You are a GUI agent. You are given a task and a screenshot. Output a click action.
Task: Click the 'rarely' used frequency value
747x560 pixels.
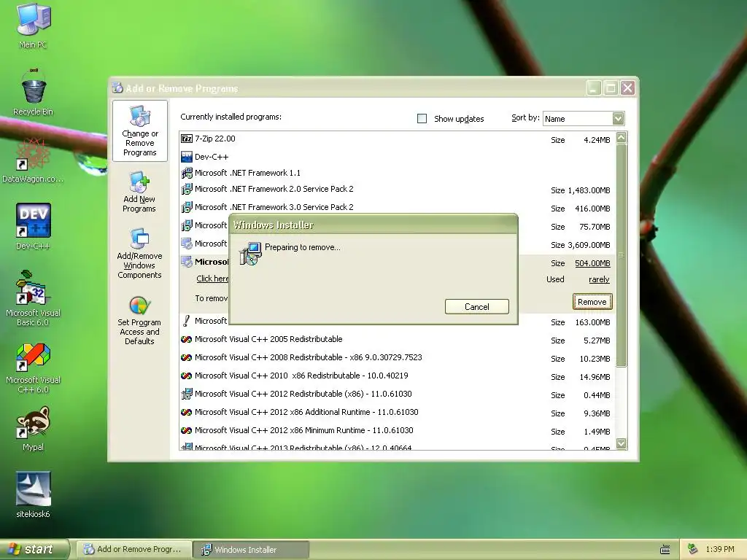point(599,279)
